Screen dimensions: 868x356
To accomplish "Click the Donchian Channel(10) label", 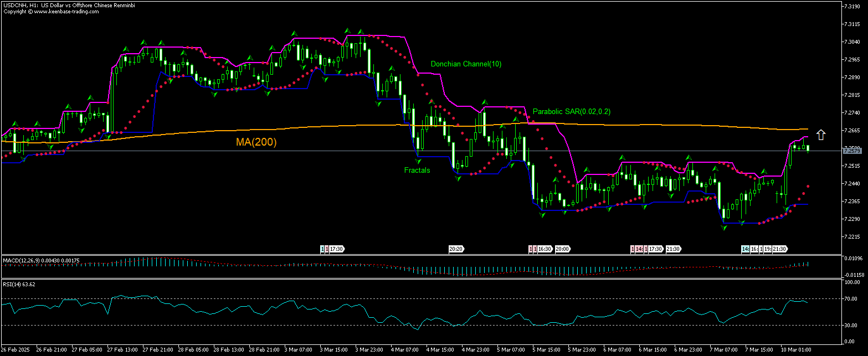I will [x=466, y=64].
